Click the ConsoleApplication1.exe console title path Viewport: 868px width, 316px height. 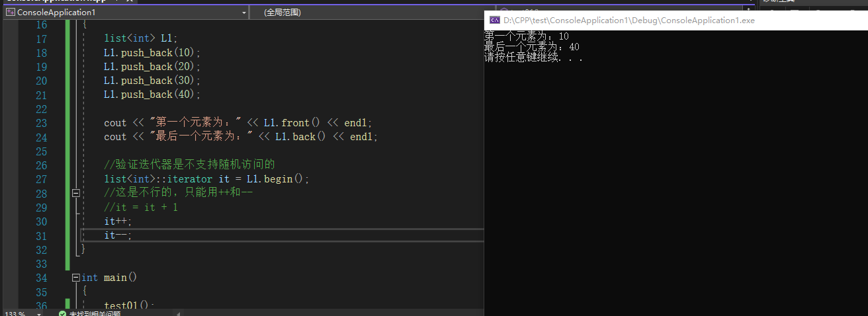[629, 20]
